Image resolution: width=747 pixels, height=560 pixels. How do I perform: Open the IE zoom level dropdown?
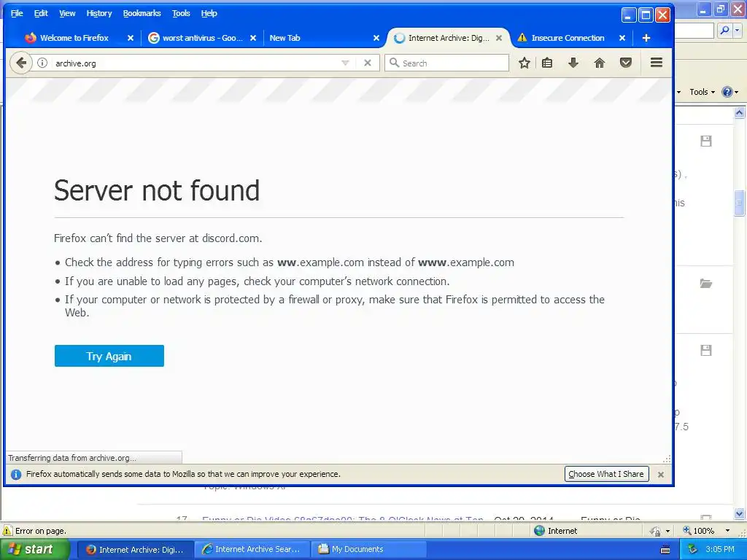click(x=727, y=531)
